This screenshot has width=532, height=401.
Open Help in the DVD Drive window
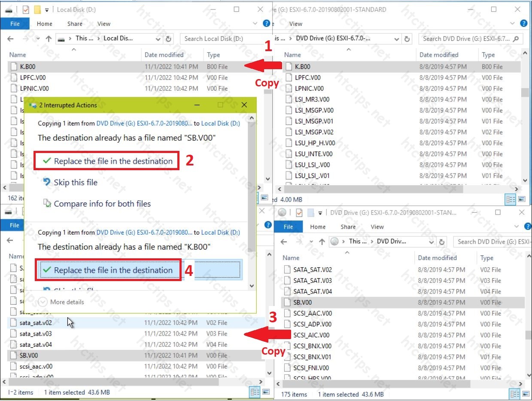(523, 23)
